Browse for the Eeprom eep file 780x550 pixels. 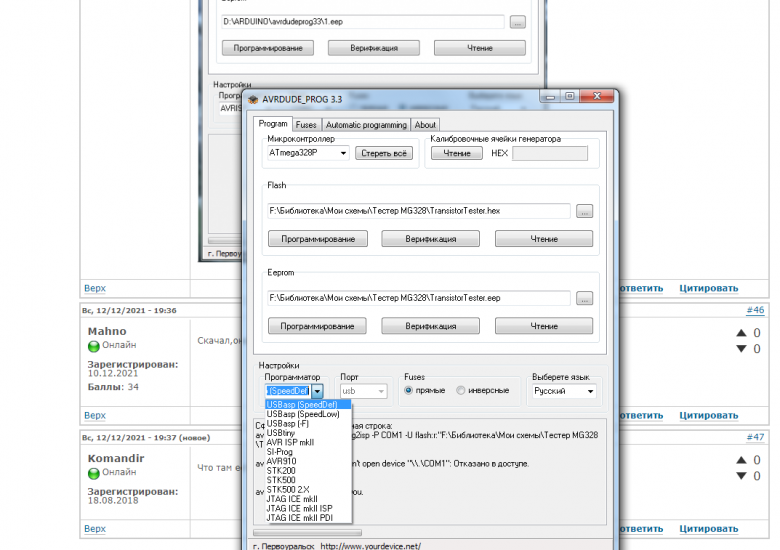pyautogui.click(x=585, y=298)
